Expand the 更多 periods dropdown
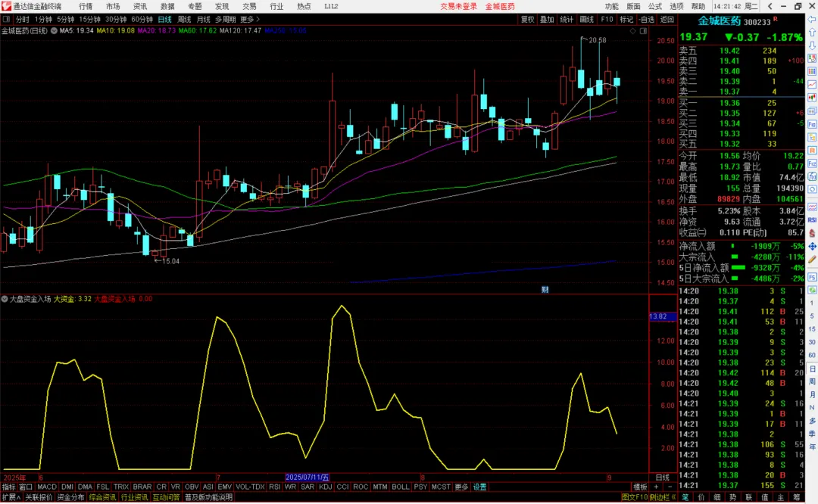 [x=250, y=19]
